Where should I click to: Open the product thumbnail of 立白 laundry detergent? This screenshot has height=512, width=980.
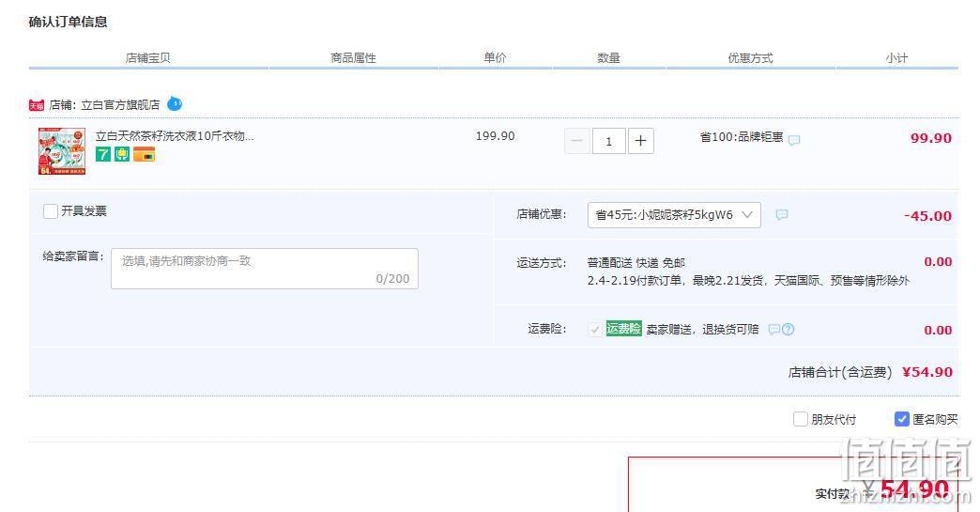click(x=62, y=151)
